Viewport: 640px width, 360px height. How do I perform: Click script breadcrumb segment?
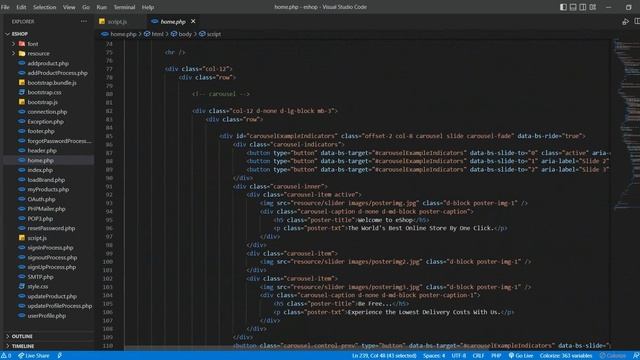pos(213,34)
